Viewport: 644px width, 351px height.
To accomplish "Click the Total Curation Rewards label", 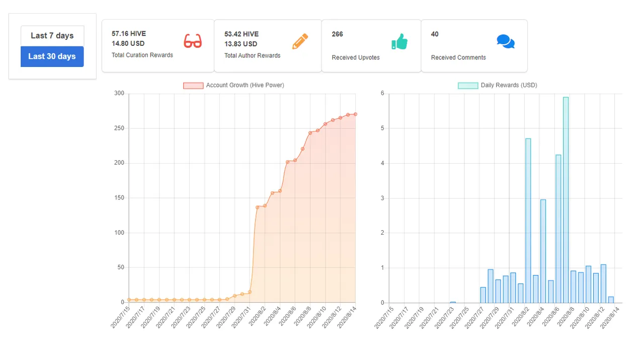I will (x=142, y=55).
